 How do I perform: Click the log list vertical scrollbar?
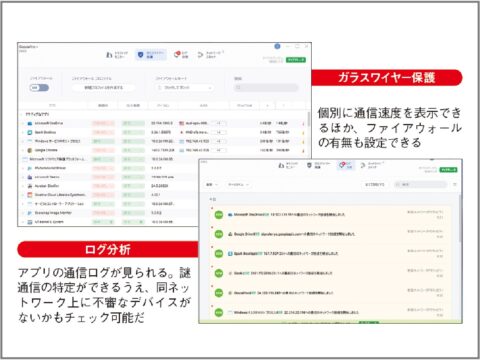(460, 219)
